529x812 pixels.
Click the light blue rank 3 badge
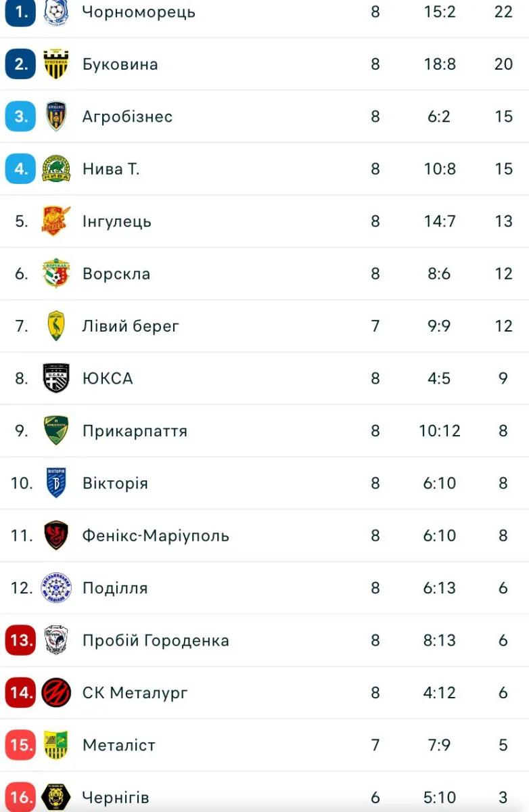coord(20,116)
